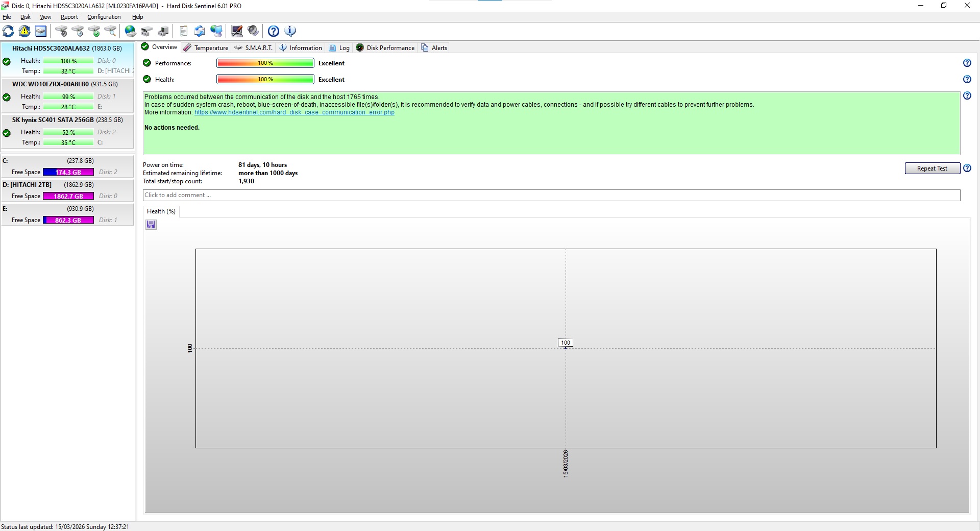The width and height of the screenshot is (980, 531).
Task: Click the comment field to add a comment
Action: (551, 195)
